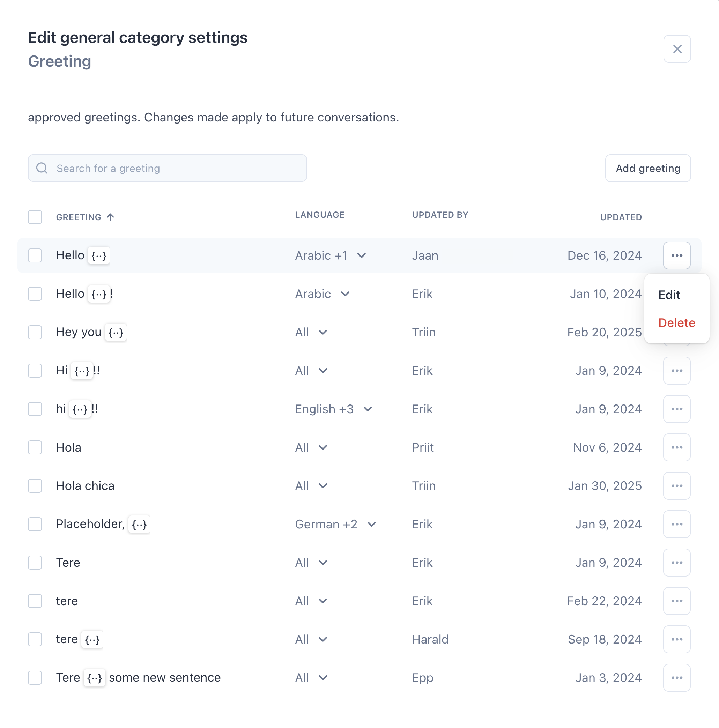Image resolution: width=719 pixels, height=728 pixels.
Task: Open the more options menu for hi {..}!! (English +3)
Action: tap(677, 409)
